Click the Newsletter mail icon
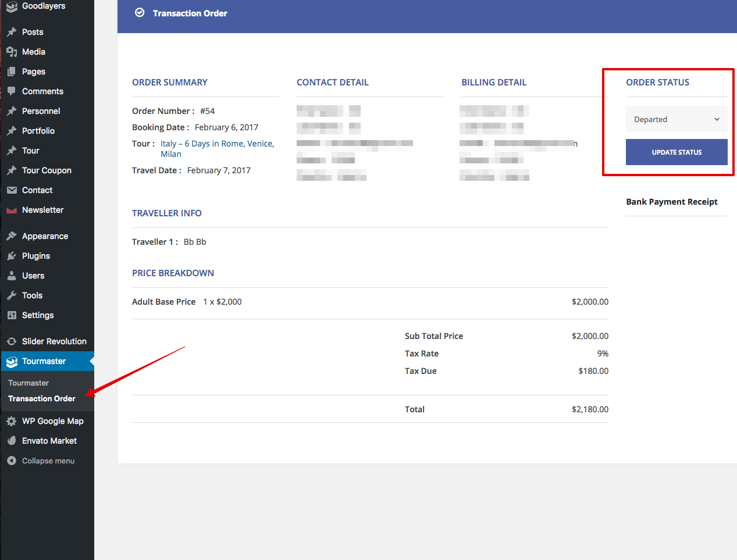The image size is (737, 560). pyautogui.click(x=12, y=210)
